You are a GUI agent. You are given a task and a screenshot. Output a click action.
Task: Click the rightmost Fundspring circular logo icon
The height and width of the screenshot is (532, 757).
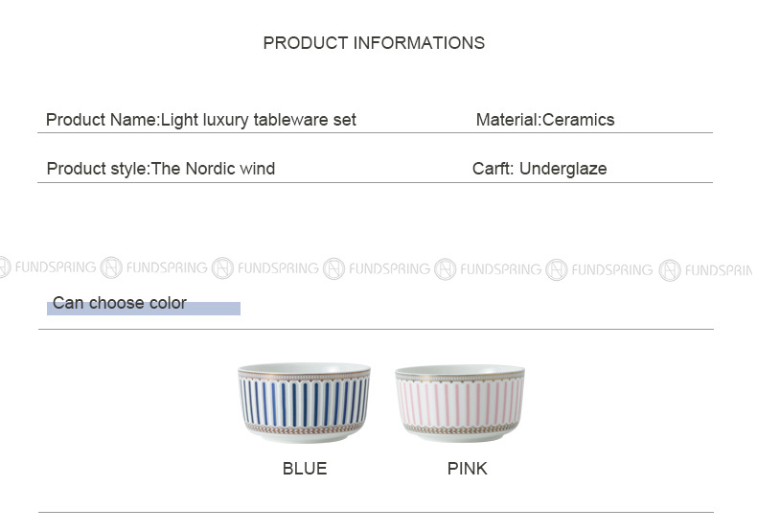pyautogui.click(x=670, y=270)
